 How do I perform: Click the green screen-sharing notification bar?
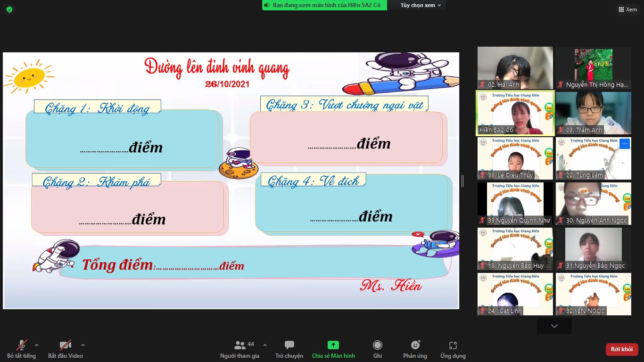click(x=324, y=5)
